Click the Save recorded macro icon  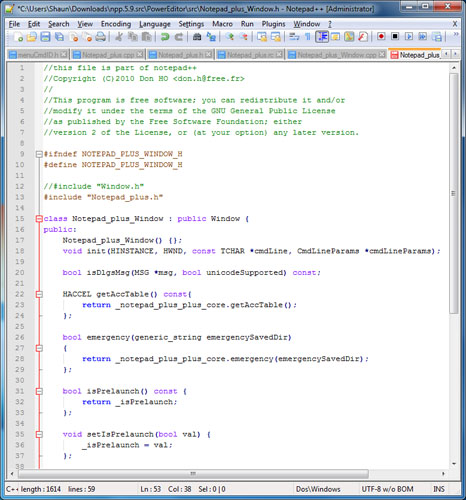point(437,37)
